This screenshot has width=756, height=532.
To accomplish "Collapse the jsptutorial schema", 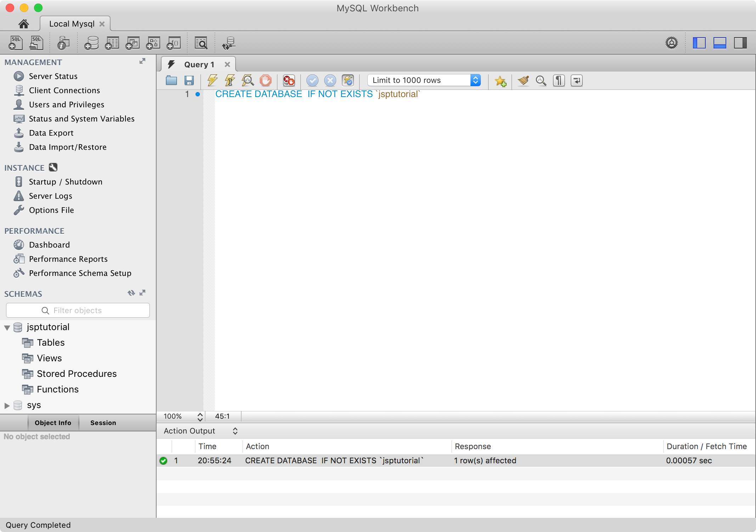I will (7, 328).
